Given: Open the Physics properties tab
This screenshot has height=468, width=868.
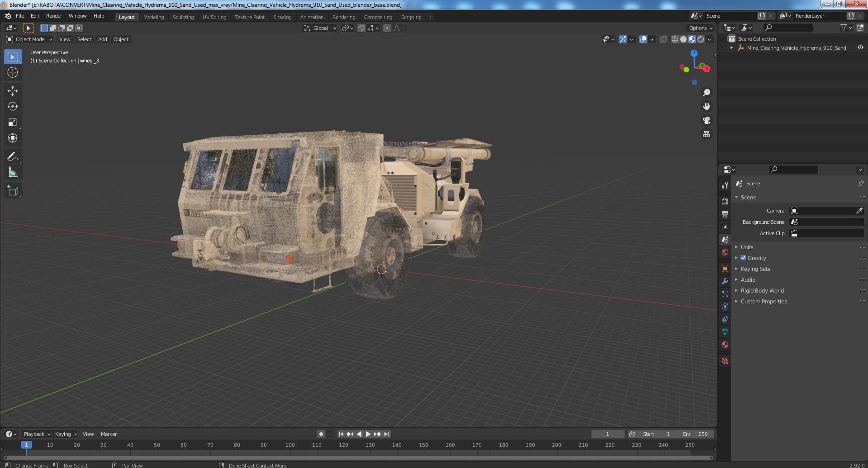Looking at the screenshot, I should click(x=725, y=307).
